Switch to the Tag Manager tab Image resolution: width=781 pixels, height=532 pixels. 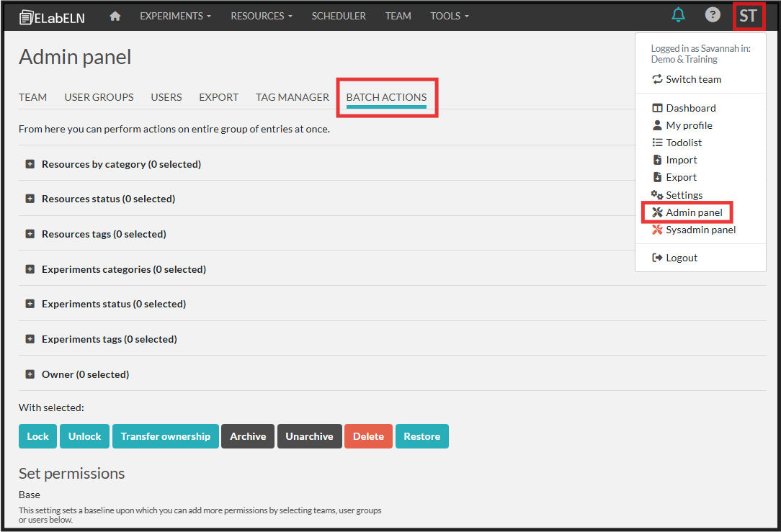(x=292, y=97)
